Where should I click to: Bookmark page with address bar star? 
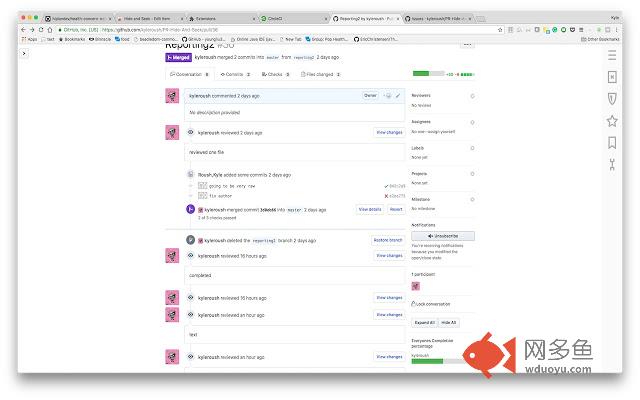click(x=500, y=30)
